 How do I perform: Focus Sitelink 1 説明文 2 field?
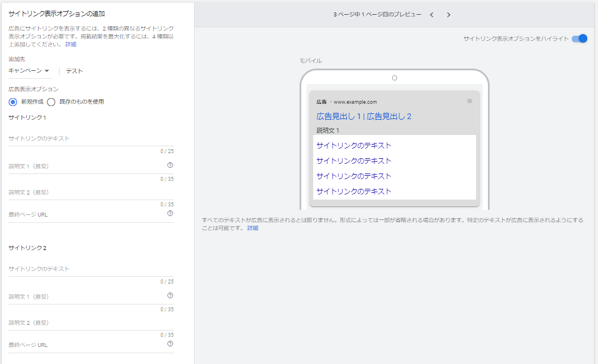[x=91, y=192]
